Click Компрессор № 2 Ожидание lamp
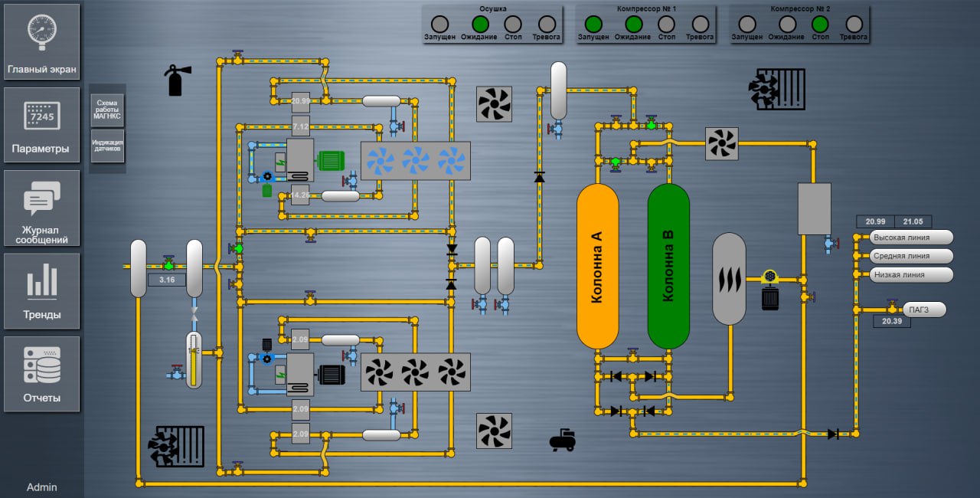 click(787, 24)
